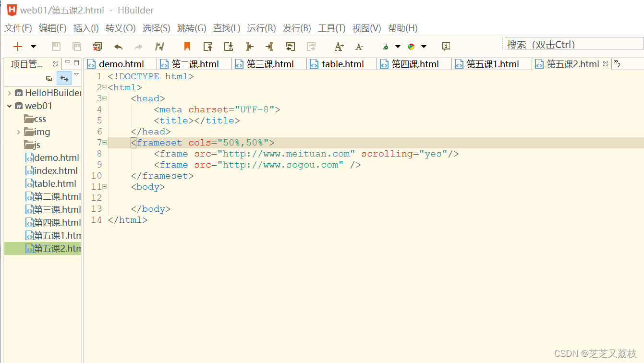This screenshot has width=644, height=363.
Task: Fold the head tag on line 3
Action: tap(104, 98)
